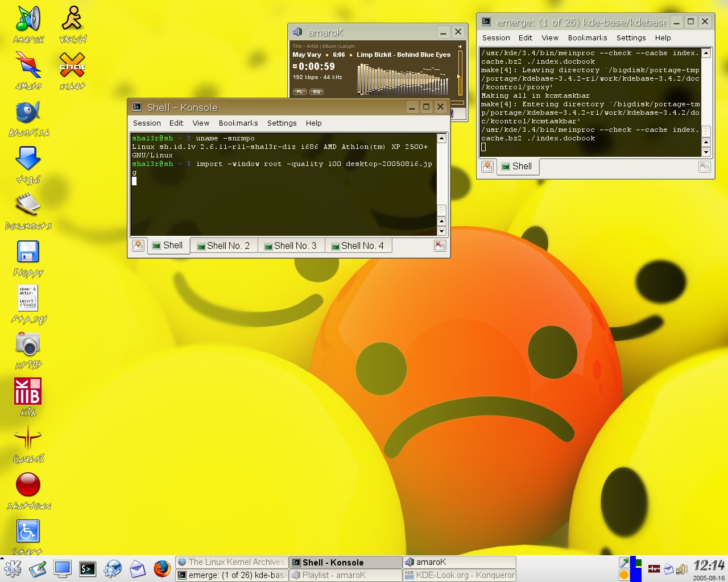The width and height of the screenshot is (728, 582).
Task: Switch to Shell No. 2 tab
Action: [x=224, y=246]
